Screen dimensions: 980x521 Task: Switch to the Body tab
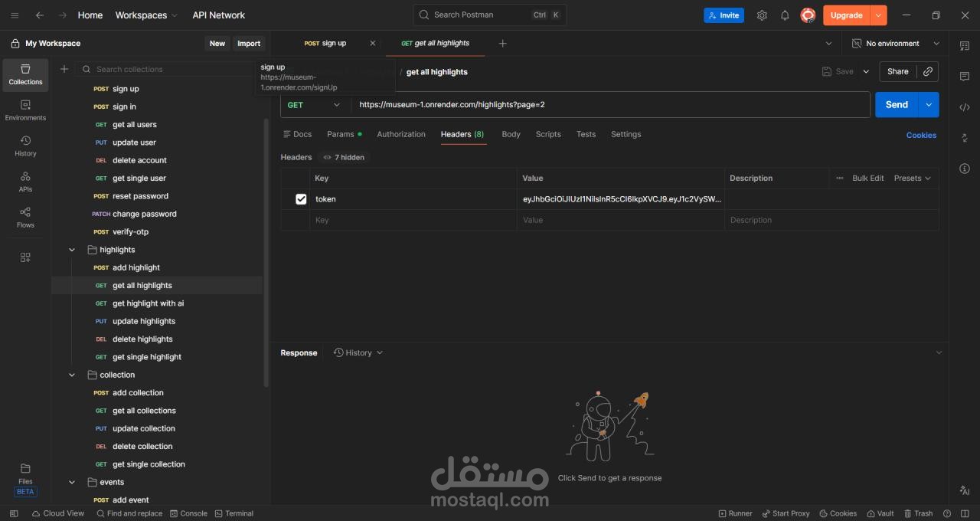pos(511,134)
